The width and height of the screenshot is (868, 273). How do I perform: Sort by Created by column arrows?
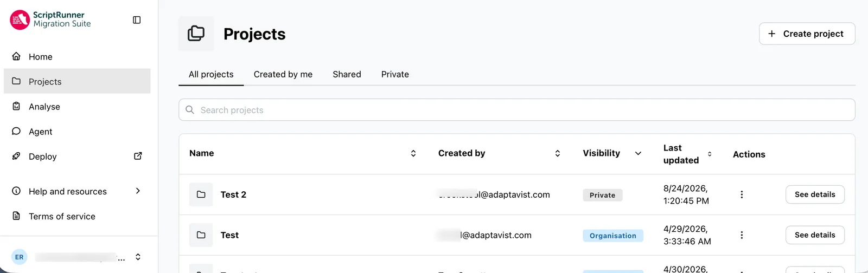[557, 153]
